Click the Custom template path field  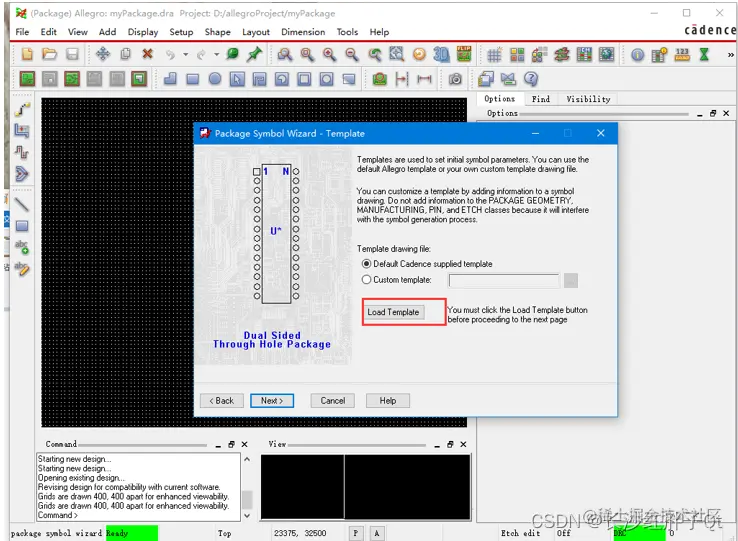(504, 281)
